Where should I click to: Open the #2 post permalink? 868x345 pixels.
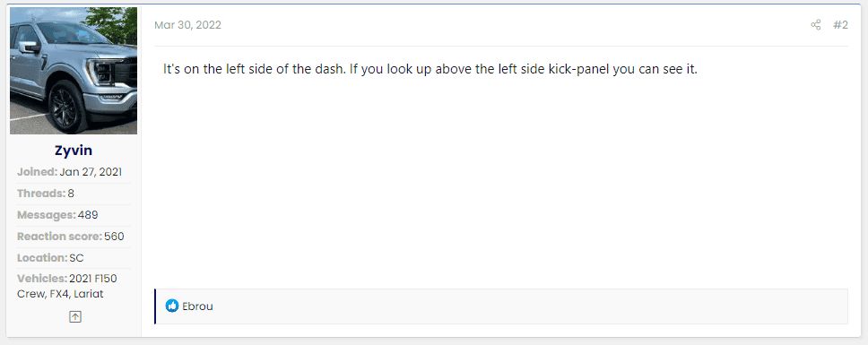[x=840, y=25]
